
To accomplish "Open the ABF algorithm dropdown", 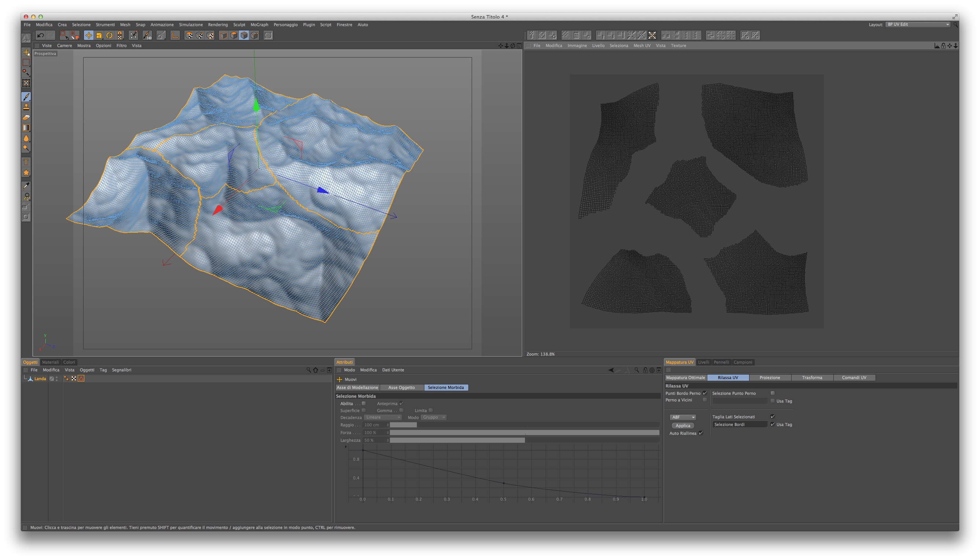I will coord(683,417).
